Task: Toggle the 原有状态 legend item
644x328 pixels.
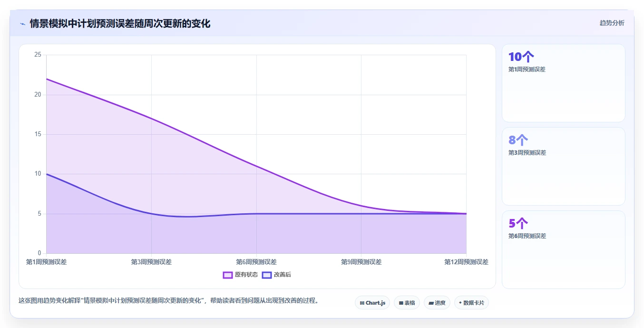Action: pos(240,275)
